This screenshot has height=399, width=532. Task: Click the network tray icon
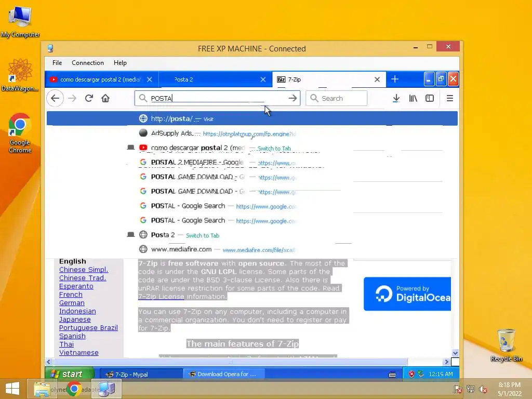click(x=471, y=389)
